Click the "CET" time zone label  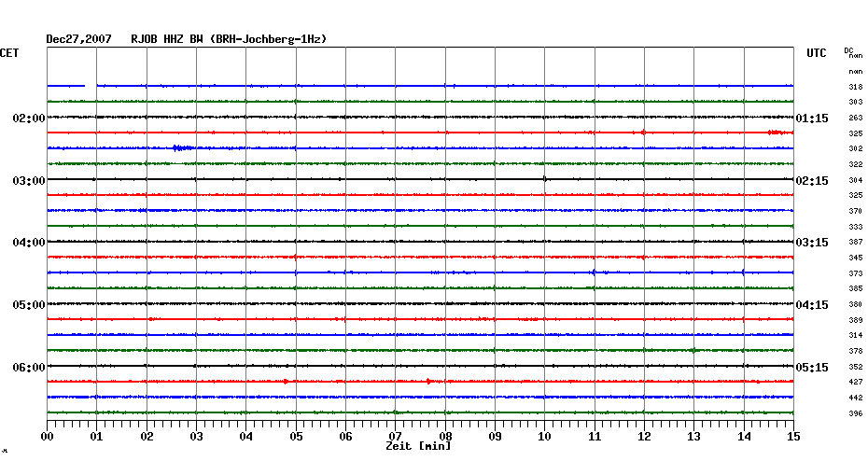click(x=8, y=53)
